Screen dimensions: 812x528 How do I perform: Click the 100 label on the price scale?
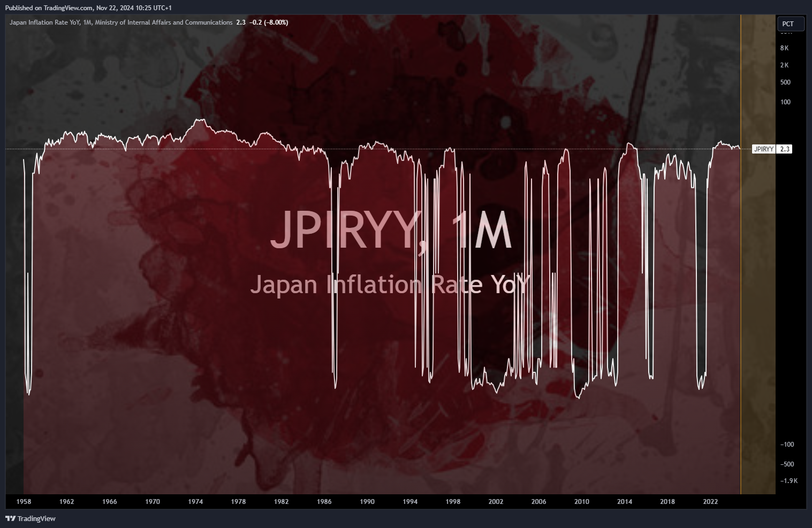pyautogui.click(x=785, y=102)
